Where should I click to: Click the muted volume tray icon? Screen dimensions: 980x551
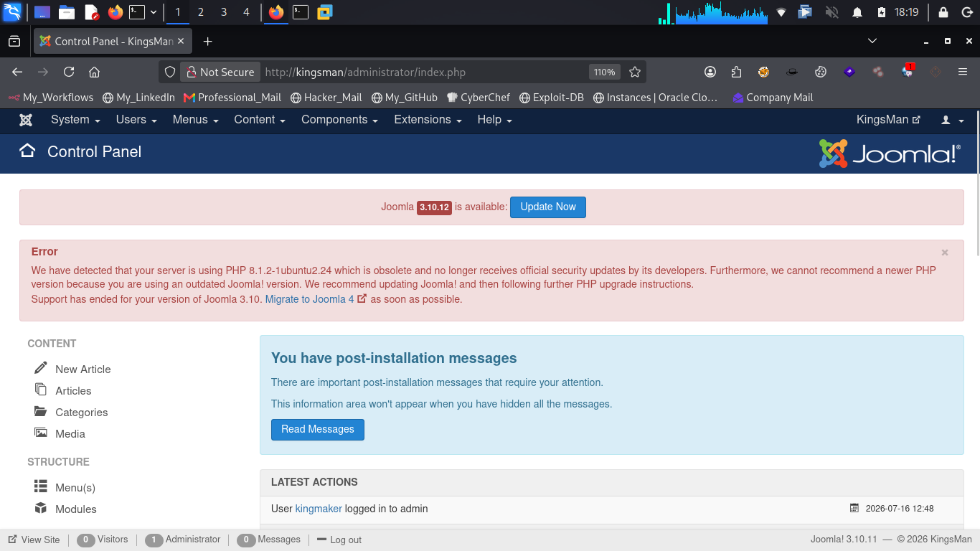click(x=832, y=12)
